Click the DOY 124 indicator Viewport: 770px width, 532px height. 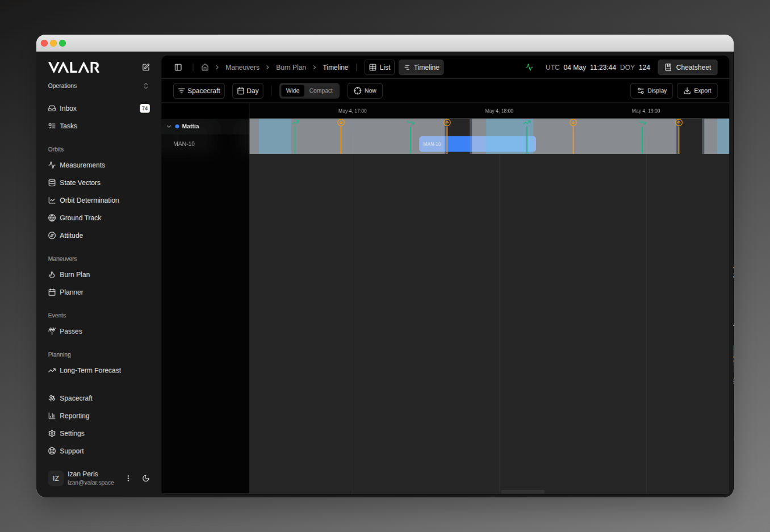635,68
